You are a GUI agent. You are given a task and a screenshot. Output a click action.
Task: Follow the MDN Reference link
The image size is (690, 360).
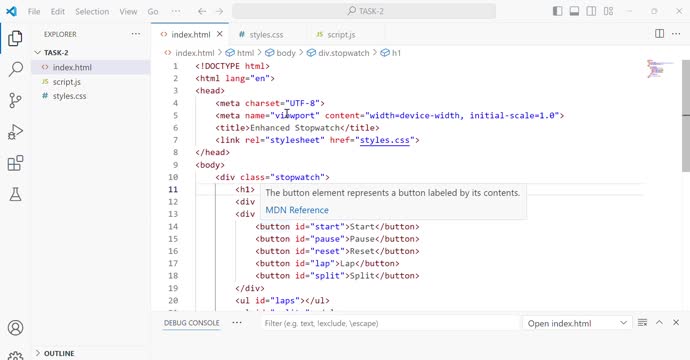(x=297, y=210)
